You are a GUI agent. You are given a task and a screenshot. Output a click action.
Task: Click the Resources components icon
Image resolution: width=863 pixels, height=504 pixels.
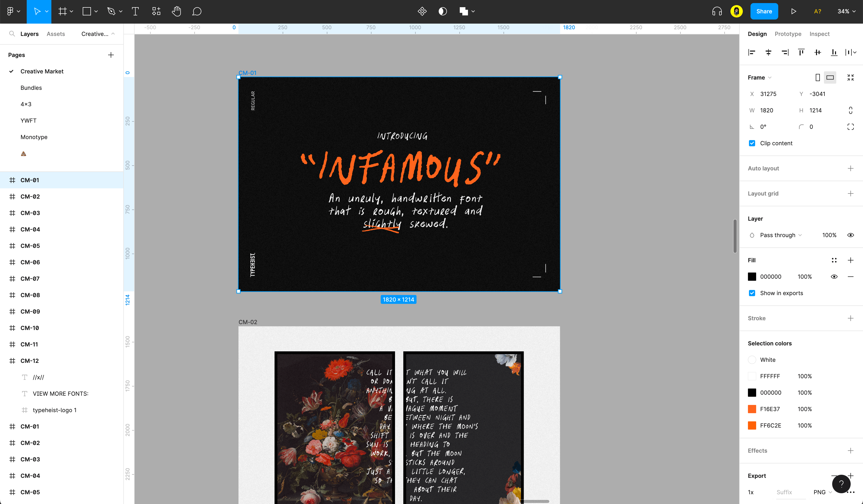(156, 11)
